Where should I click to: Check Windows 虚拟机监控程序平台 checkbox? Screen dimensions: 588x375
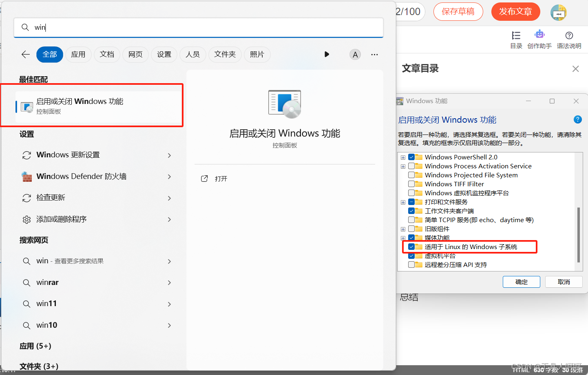[x=411, y=193]
